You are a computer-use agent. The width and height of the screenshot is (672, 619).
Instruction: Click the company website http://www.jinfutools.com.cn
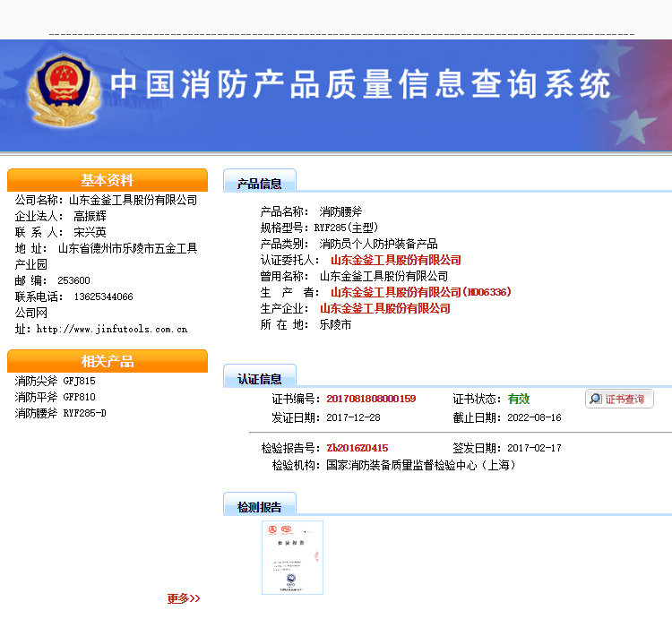pos(112,329)
